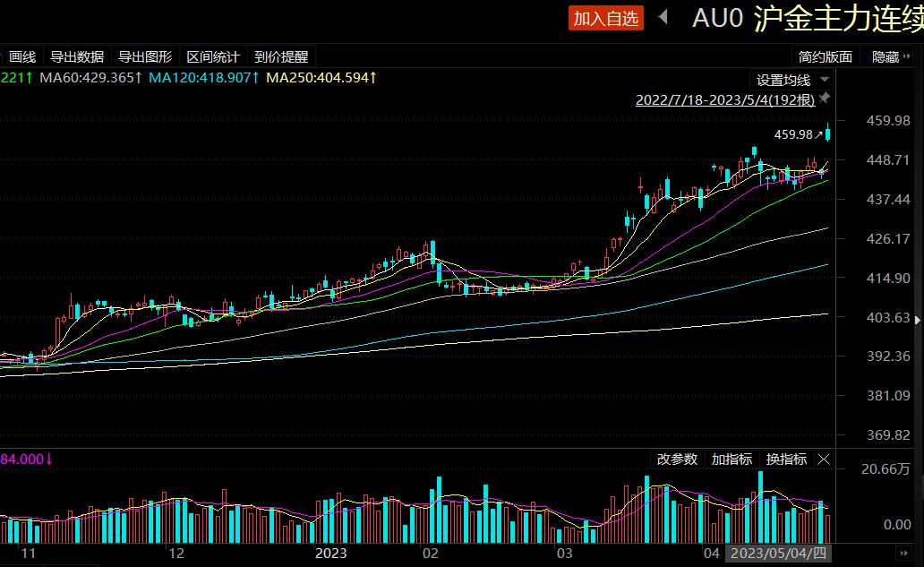924x567 pixels.
Task: Click the 2023 year label on the time axis
Action: (x=330, y=554)
